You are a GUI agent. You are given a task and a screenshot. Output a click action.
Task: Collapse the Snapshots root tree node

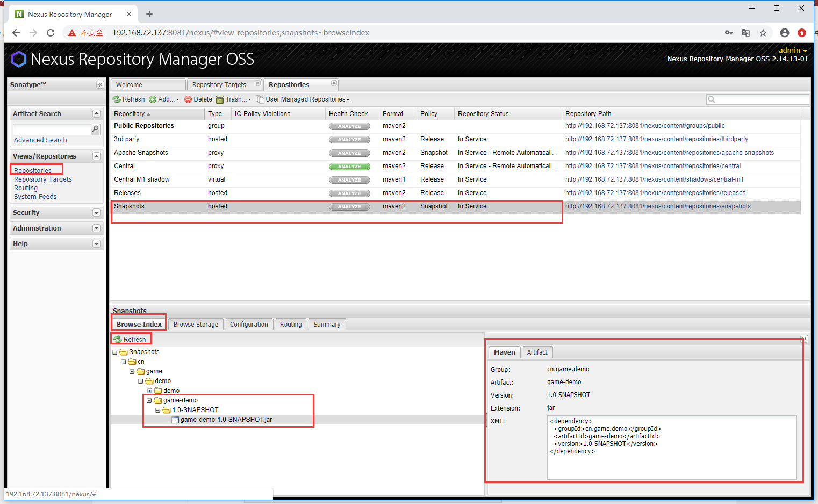(115, 352)
